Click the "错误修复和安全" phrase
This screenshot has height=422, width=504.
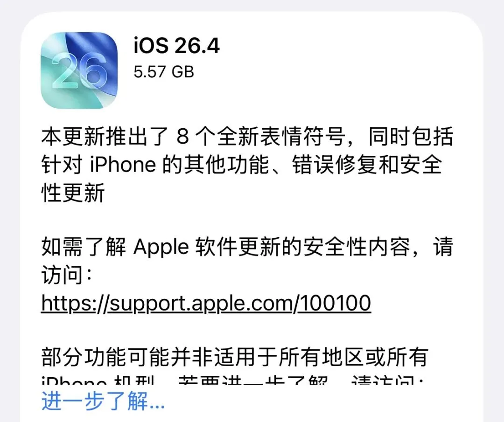coord(367,165)
